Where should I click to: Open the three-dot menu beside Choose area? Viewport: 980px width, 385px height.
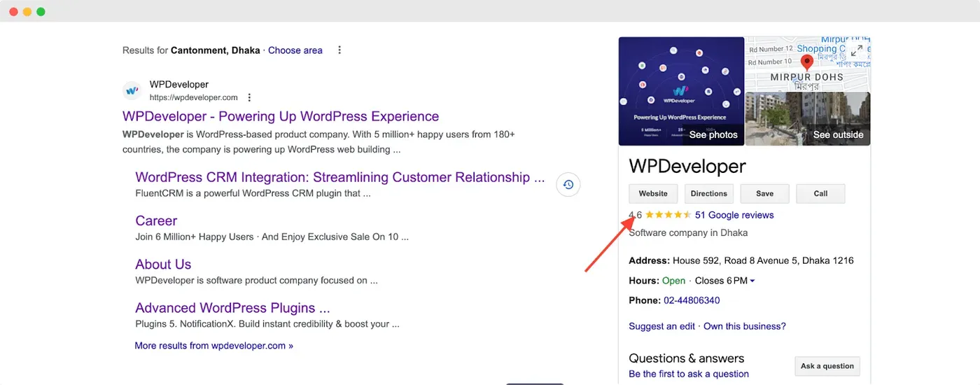click(339, 50)
